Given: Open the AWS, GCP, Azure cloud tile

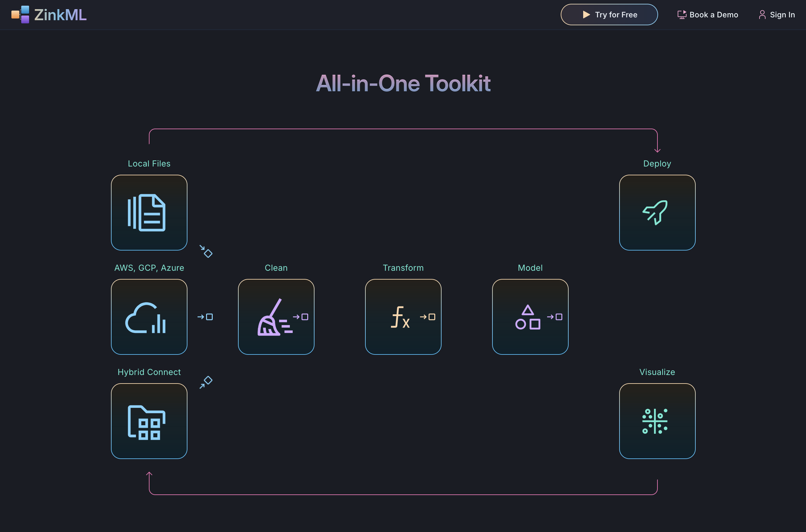Looking at the screenshot, I should pyautogui.click(x=149, y=317).
